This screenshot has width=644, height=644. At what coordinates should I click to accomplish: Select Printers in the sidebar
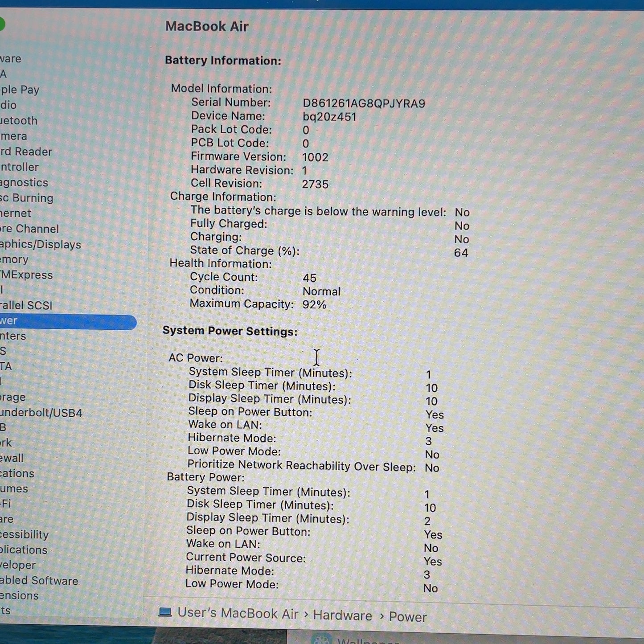(x=13, y=336)
